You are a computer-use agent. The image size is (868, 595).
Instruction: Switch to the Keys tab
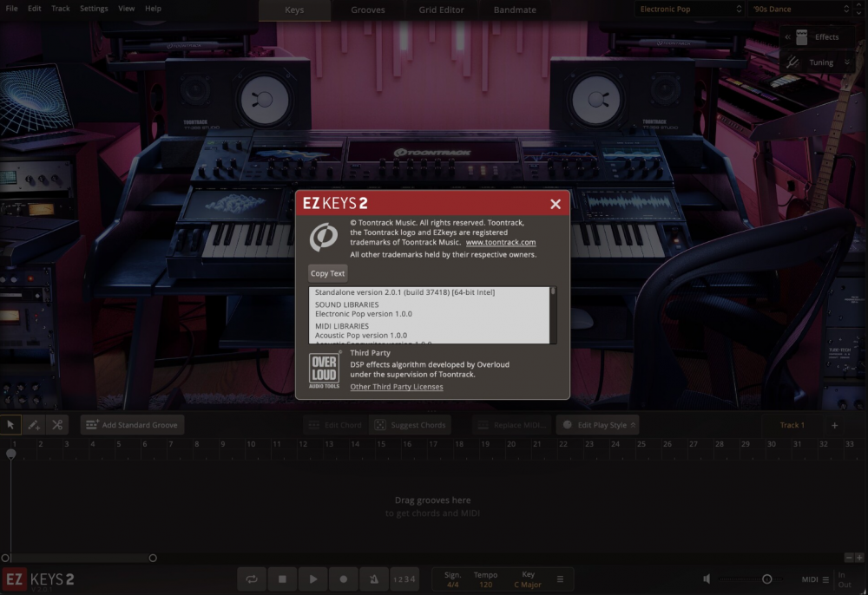[294, 10]
